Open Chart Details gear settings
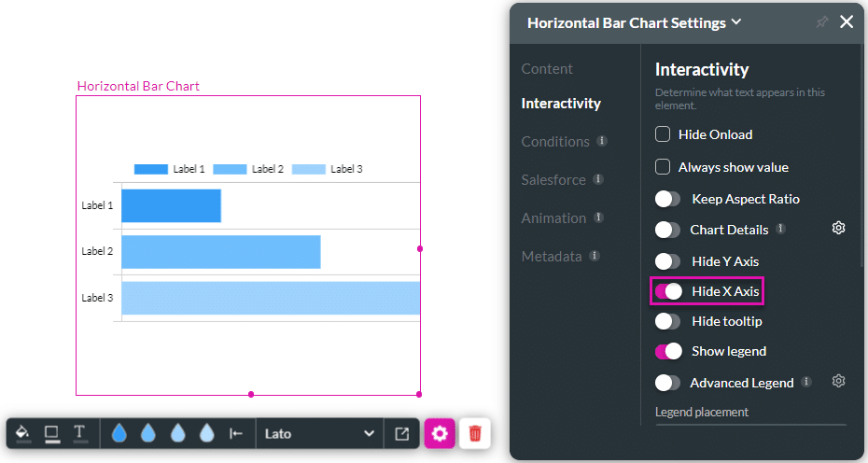The image size is (868, 463). (x=838, y=228)
